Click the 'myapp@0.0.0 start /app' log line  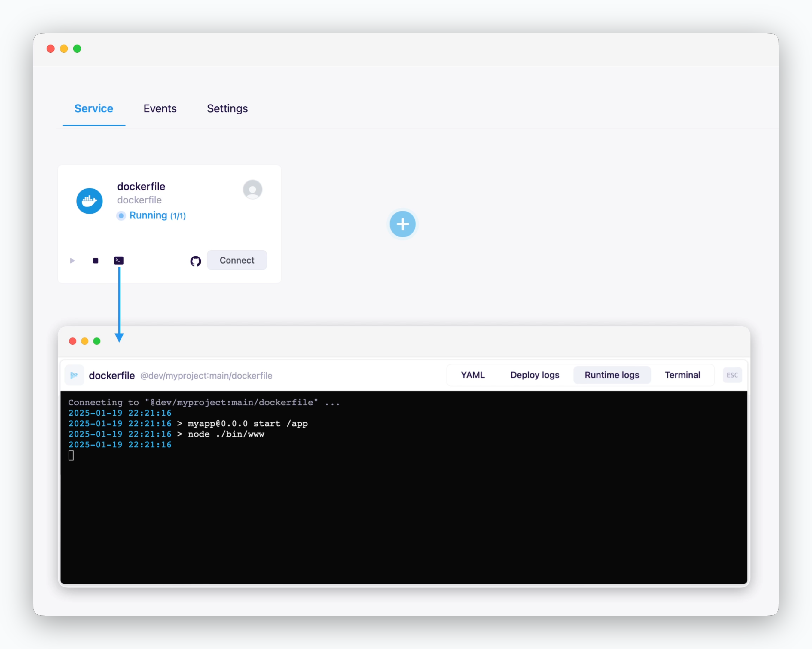pyautogui.click(x=248, y=424)
